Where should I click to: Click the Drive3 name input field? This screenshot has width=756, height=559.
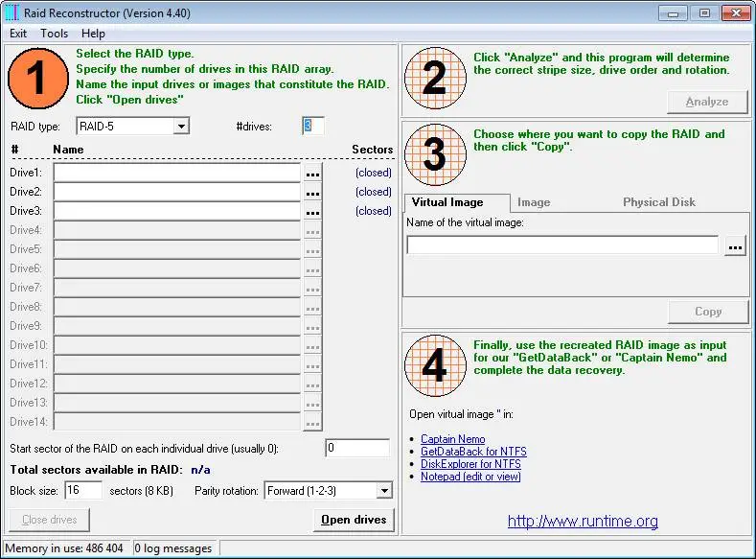pos(177,211)
